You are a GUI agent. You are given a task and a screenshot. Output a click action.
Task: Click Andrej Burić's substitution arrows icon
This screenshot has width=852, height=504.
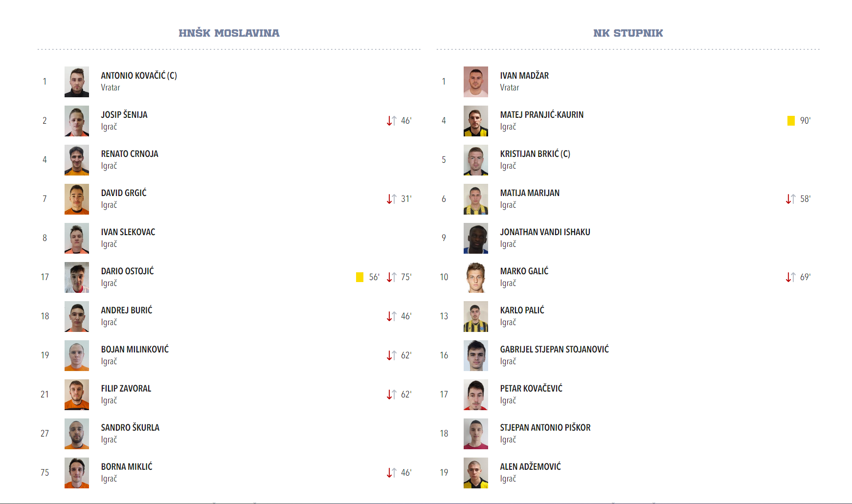coord(391,316)
